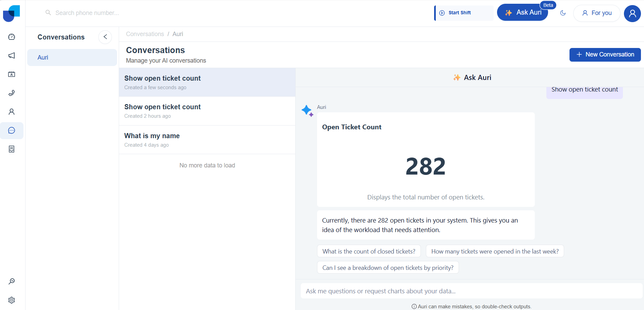Click the New Conversation button
Image resolution: width=644 pixels, height=310 pixels.
click(x=605, y=54)
